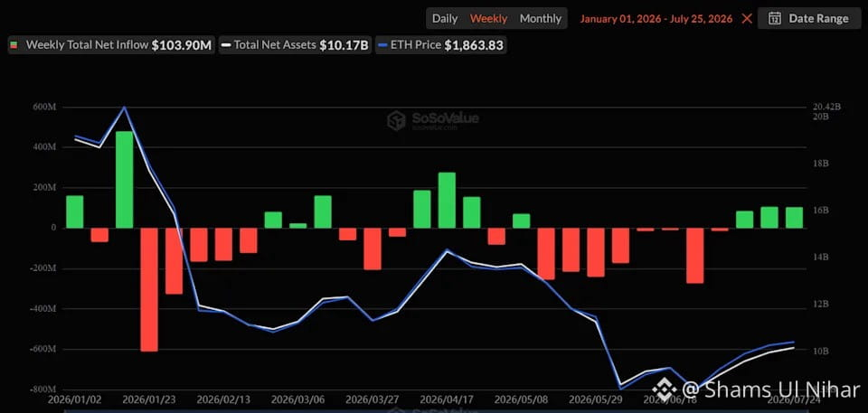Click the 600M left axis label

click(x=45, y=107)
